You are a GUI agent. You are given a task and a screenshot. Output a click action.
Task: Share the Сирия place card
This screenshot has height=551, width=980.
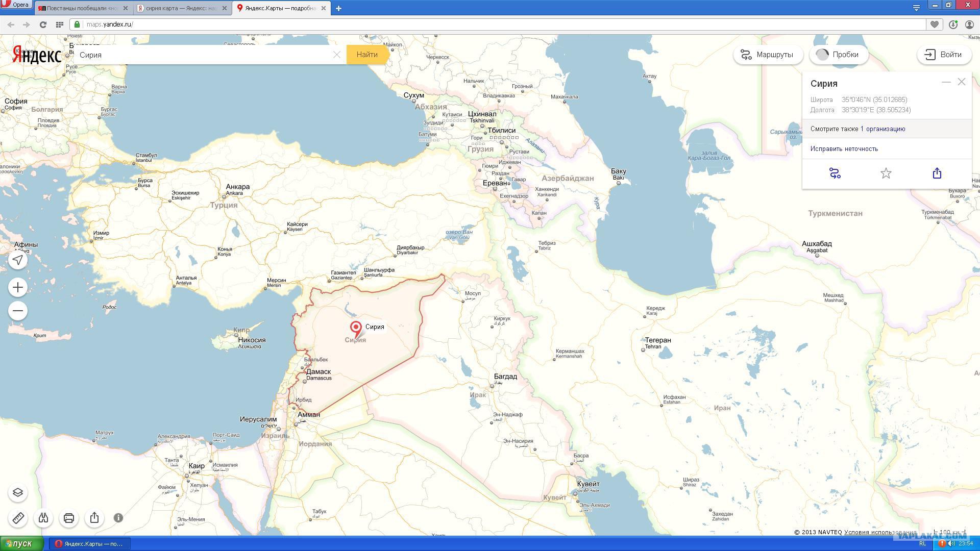[937, 173]
